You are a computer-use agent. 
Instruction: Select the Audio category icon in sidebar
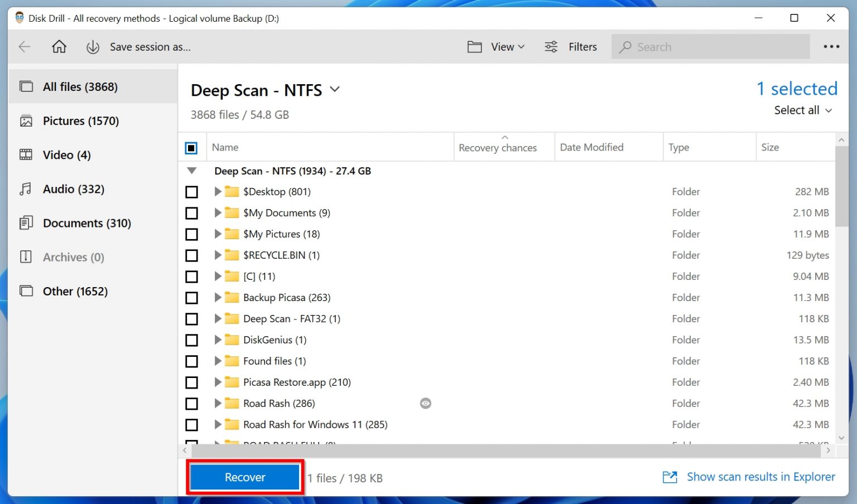pyautogui.click(x=26, y=189)
